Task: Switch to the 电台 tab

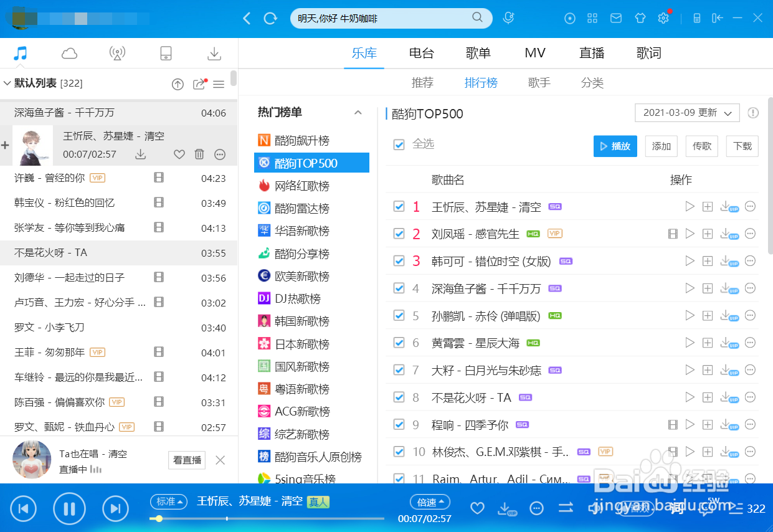Action: pos(422,53)
